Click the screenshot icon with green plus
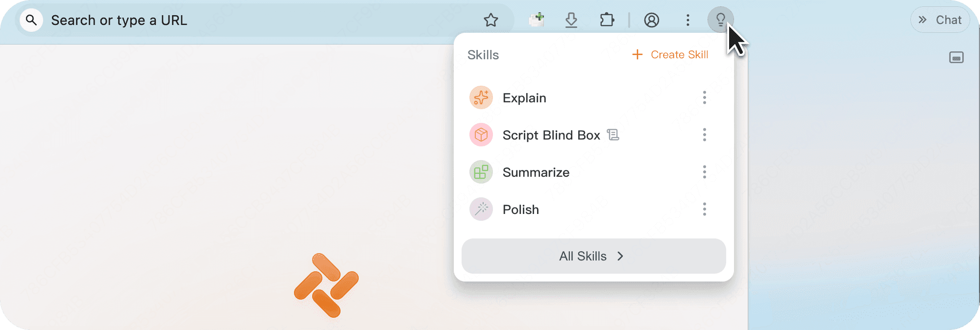Image resolution: width=980 pixels, height=330 pixels. tap(537, 20)
